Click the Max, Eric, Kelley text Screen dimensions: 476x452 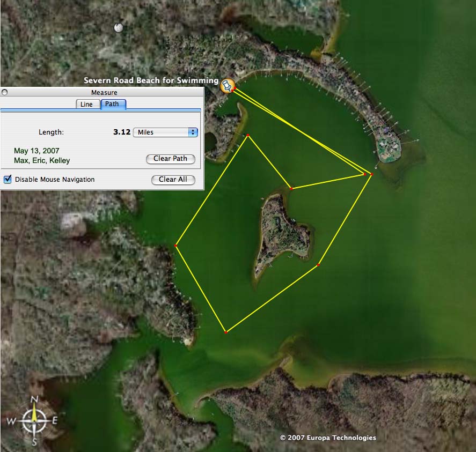[x=42, y=160]
